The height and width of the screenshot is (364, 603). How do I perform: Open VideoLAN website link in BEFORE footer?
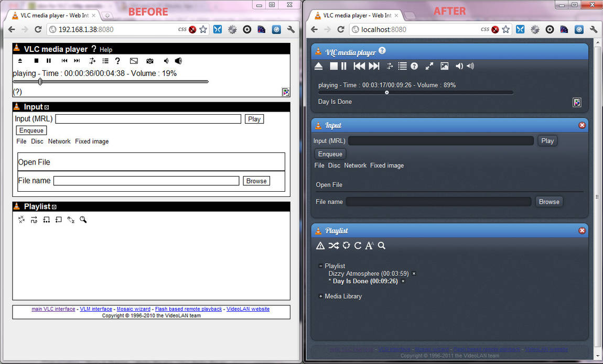[248, 309]
